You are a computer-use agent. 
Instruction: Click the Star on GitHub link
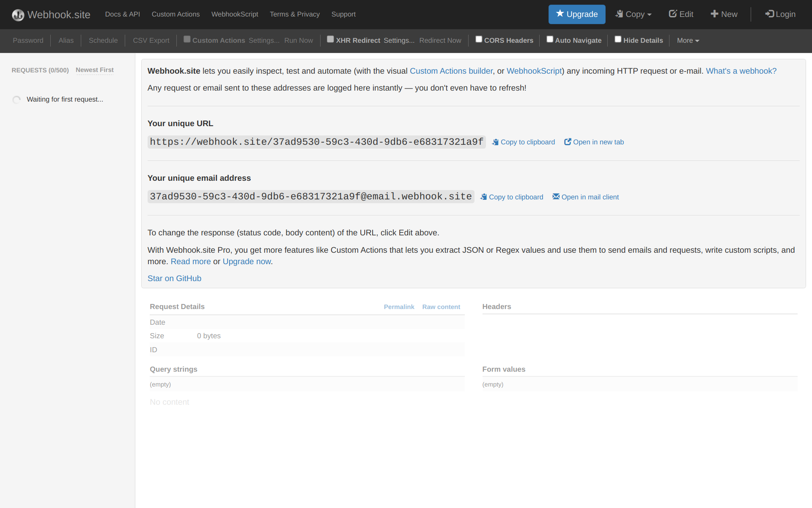coord(174,279)
